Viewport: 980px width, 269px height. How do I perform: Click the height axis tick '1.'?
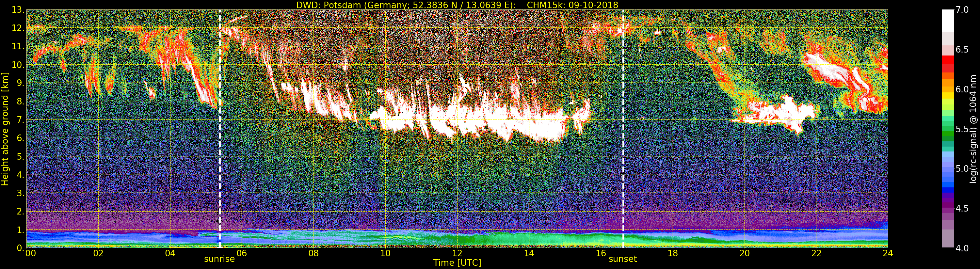tap(21, 230)
